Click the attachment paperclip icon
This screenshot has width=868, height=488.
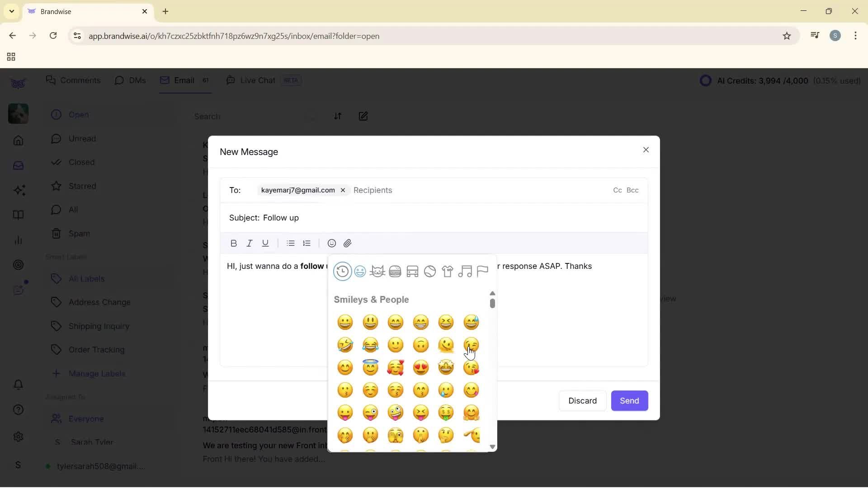pos(348,243)
